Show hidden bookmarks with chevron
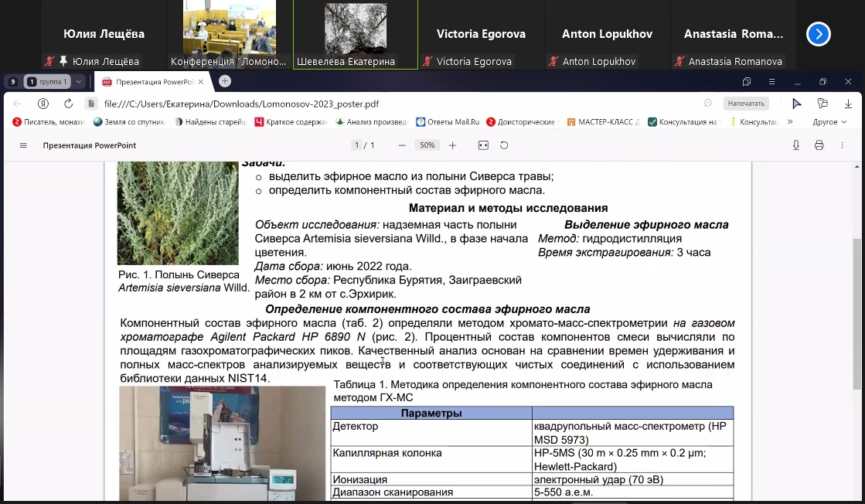 (x=790, y=122)
